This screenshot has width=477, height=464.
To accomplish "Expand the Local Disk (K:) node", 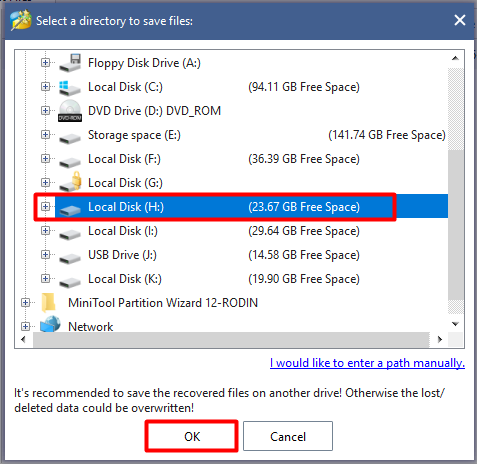I will click(x=45, y=279).
